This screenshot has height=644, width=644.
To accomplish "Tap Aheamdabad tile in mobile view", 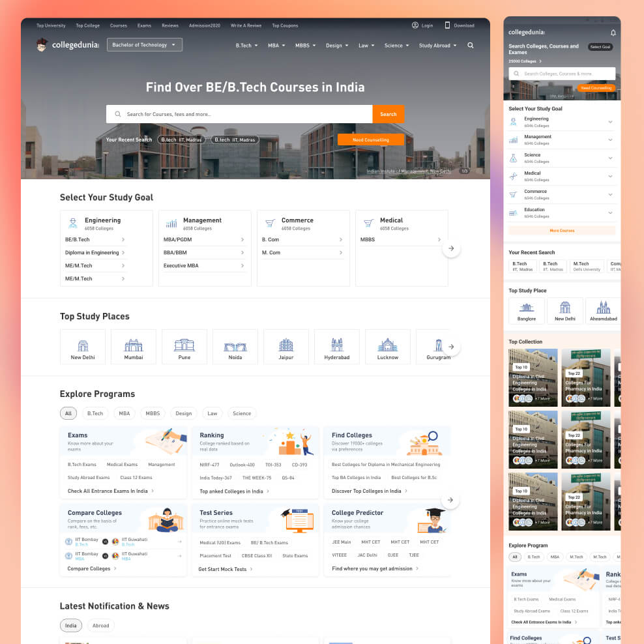I will coord(603,311).
